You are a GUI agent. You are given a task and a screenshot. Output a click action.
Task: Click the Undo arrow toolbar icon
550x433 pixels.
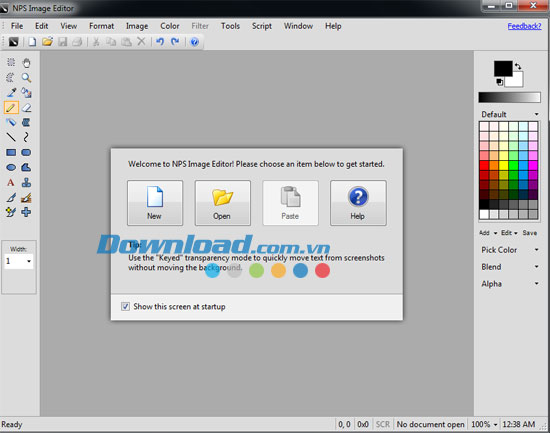click(160, 42)
